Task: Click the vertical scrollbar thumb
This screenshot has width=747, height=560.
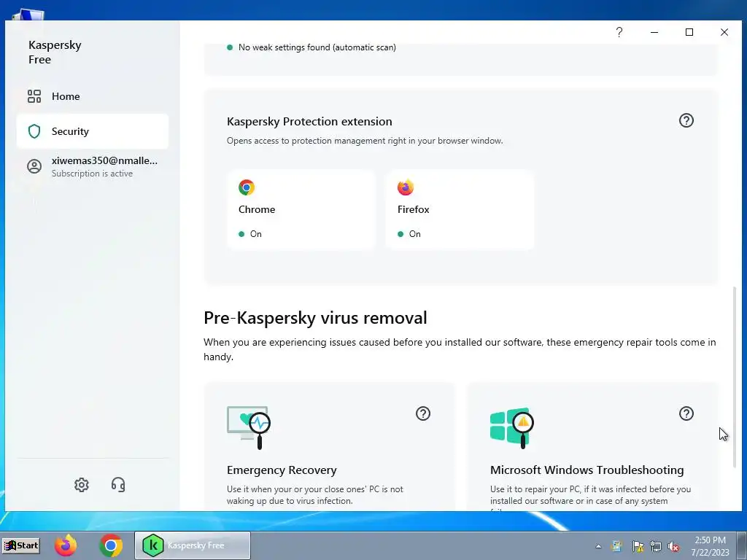Action: pos(734,376)
